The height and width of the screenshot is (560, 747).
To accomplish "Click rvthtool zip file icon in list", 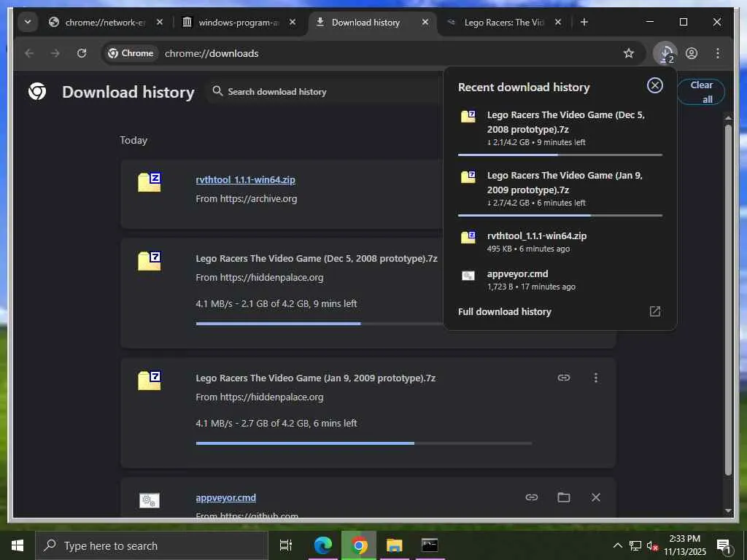I will [x=149, y=183].
